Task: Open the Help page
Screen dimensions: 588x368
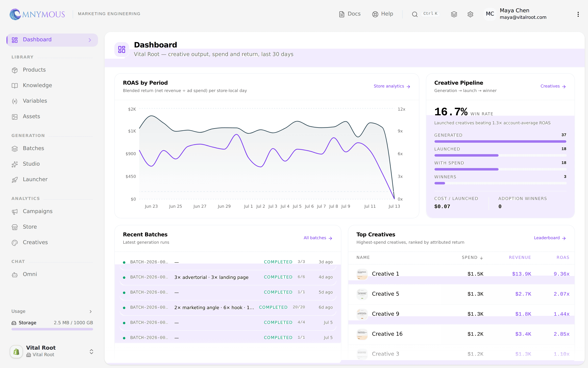Action: pos(383,14)
